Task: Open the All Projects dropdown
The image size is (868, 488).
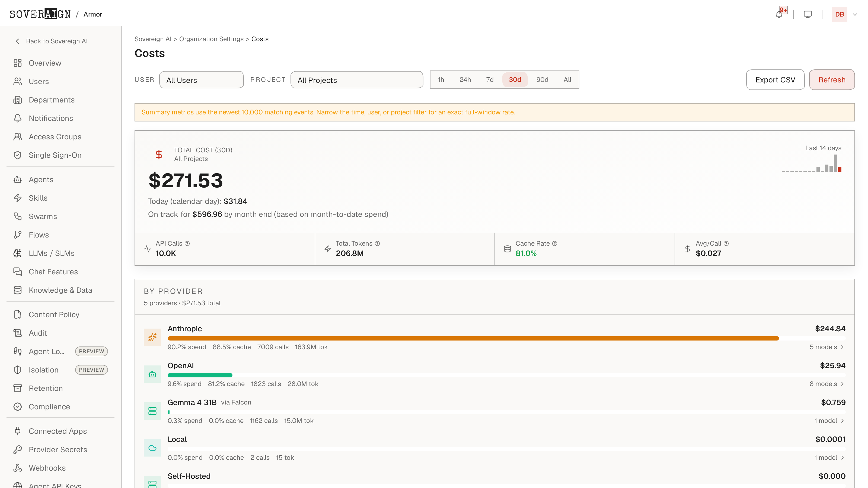Action: [x=357, y=80]
